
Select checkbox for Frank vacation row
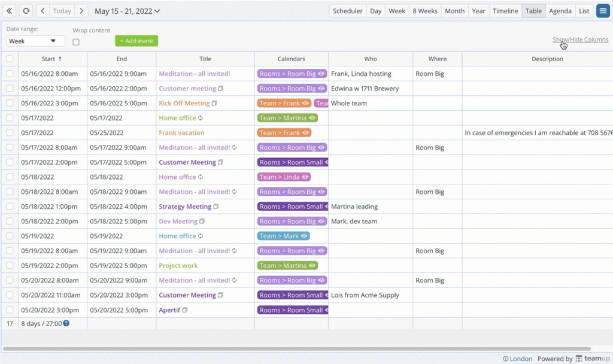pos(10,133)
